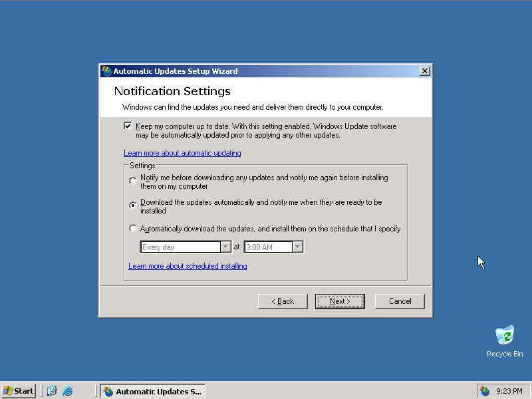Click the wizard title bar Windows Update icon
The image size is (532, 399).
tap(106, 71)
